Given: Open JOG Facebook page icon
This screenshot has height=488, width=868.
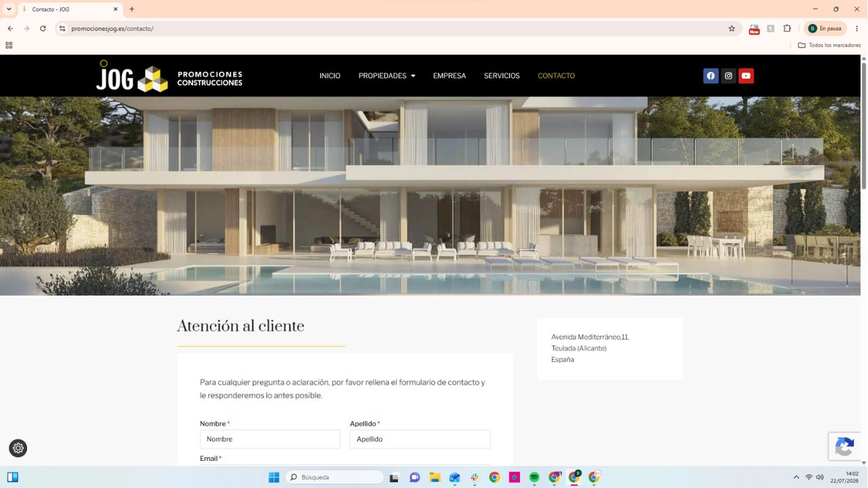Looking at the screenshot, I should coord(711,76).
